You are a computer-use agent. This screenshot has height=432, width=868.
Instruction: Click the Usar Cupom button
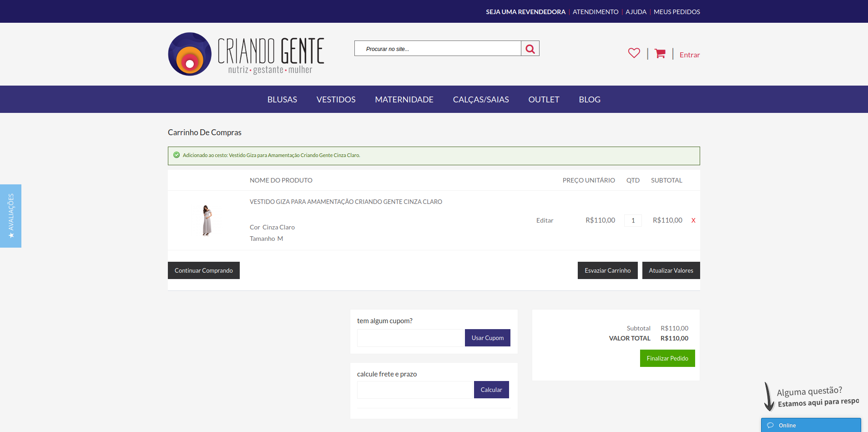[x=488, y=338]
